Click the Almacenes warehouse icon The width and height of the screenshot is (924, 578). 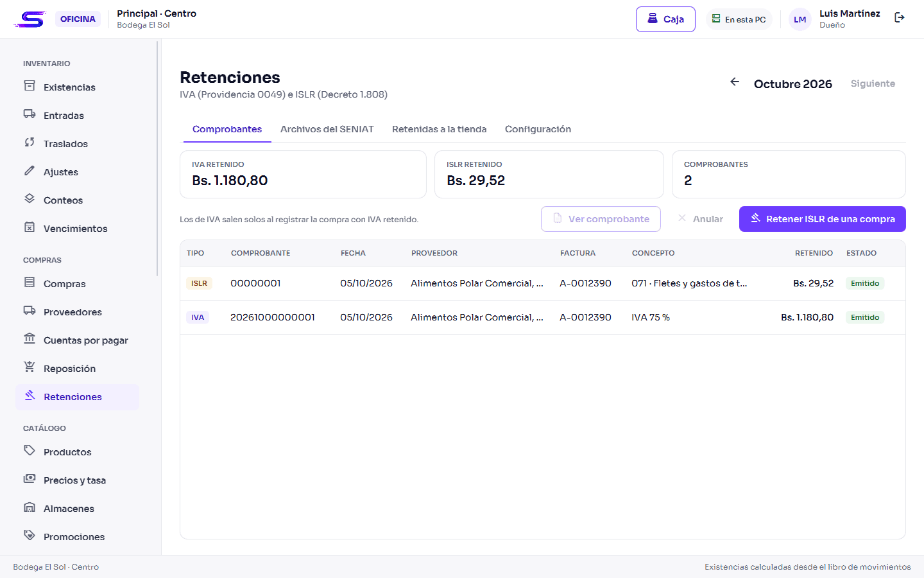tap(30, 507)
